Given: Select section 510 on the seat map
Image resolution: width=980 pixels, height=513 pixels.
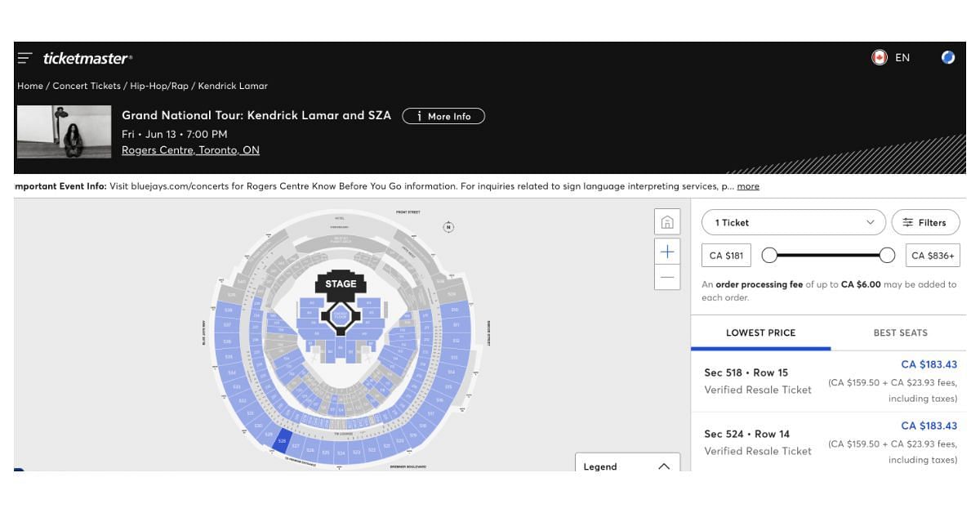Looking at the screenshot, I should coord(454,310).
